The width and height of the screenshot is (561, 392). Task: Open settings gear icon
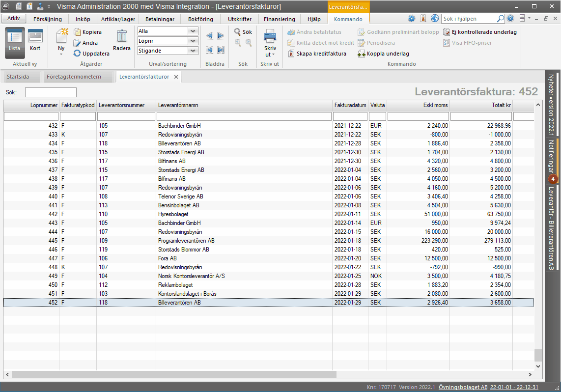[x=412, y=19]
